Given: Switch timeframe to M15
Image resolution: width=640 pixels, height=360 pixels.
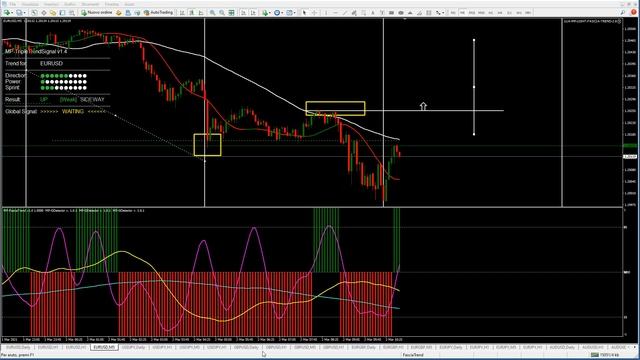Looking at the screenshot, I should click(x=472, y=13).
